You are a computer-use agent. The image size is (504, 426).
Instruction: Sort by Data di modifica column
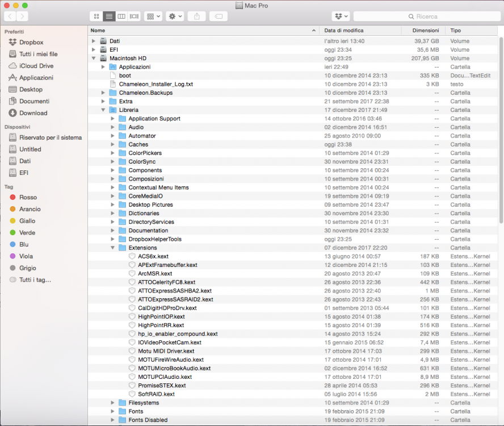(x=360, y=30)
